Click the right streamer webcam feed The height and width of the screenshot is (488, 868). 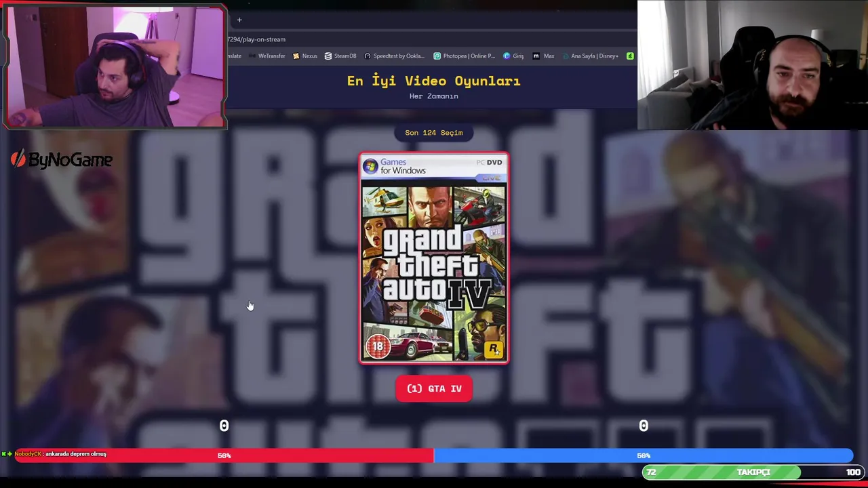coord(753,65)
